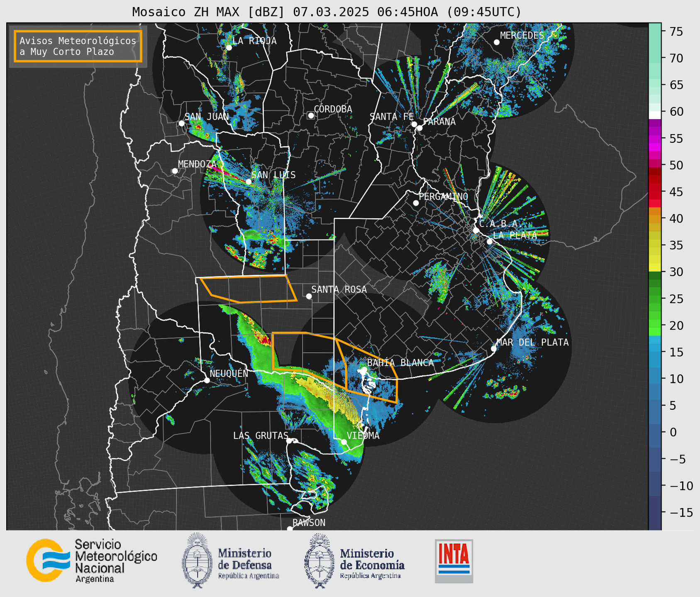Select the SANTA FE city label
Viewport: 700px width, 597px height.
coord(392,117)
